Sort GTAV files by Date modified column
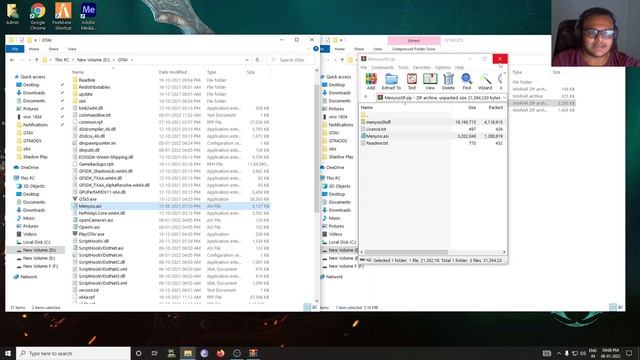 click(x=173, y=72)
